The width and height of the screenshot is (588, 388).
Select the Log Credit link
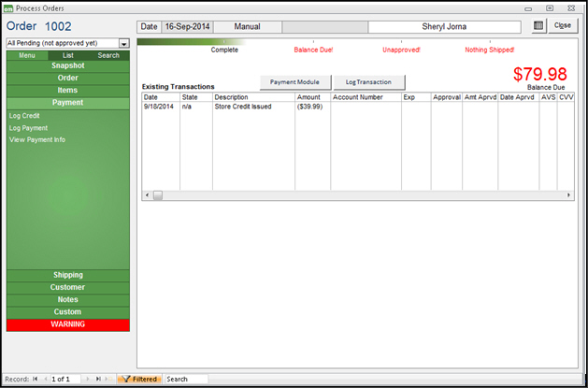24,116
